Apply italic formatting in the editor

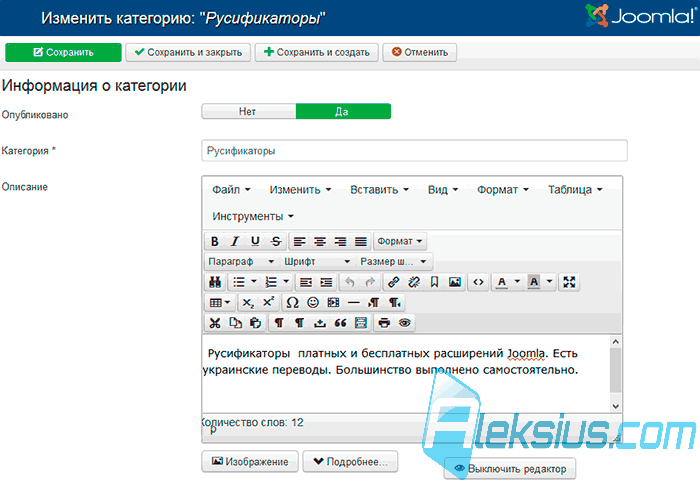235,242
